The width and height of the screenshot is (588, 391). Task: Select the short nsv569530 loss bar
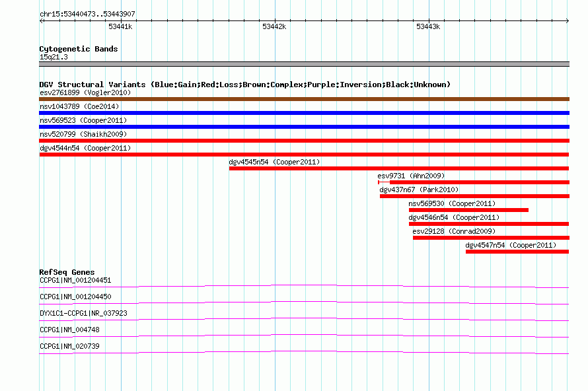(x=469, y=210)
